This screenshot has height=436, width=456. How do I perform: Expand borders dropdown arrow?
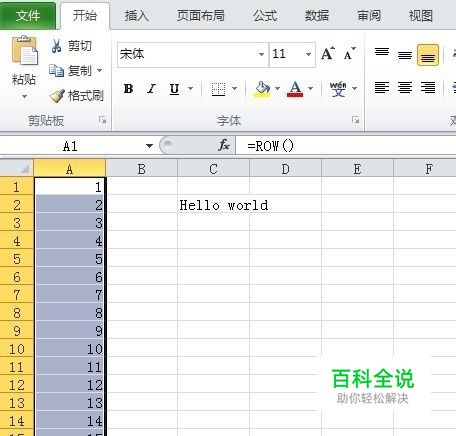(234, 89)
